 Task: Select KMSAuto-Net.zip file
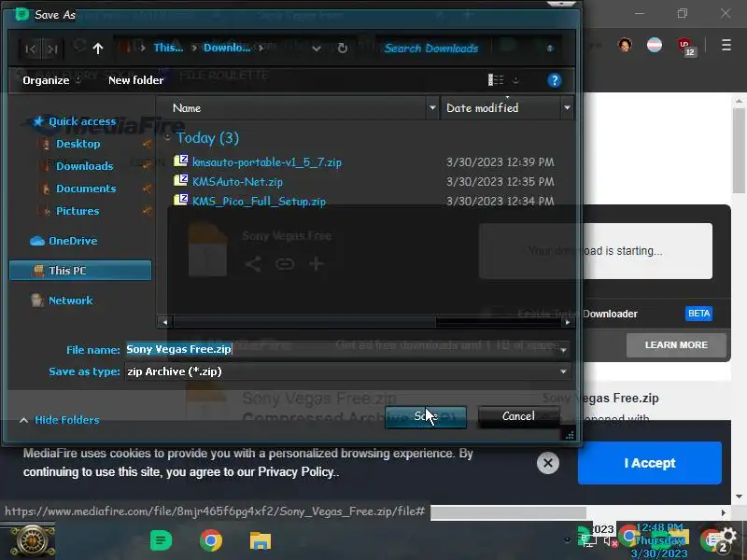coord(237,182)
